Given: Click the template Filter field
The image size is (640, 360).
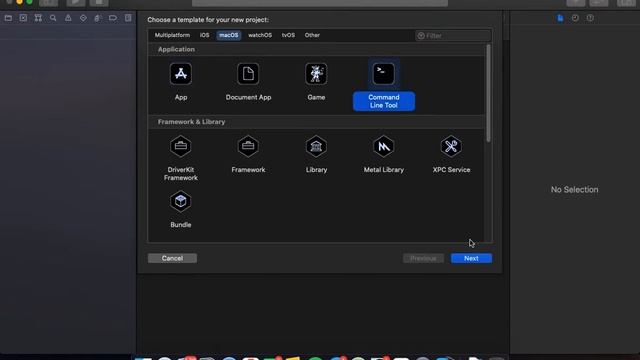Looking at the screenshot, I should tap(453, 36).
